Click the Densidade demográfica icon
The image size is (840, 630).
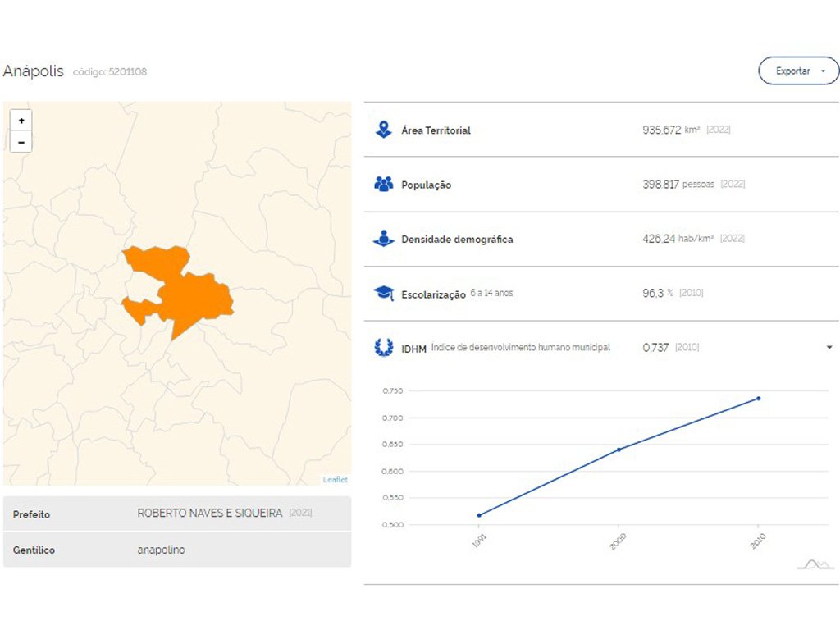point(383,239)
